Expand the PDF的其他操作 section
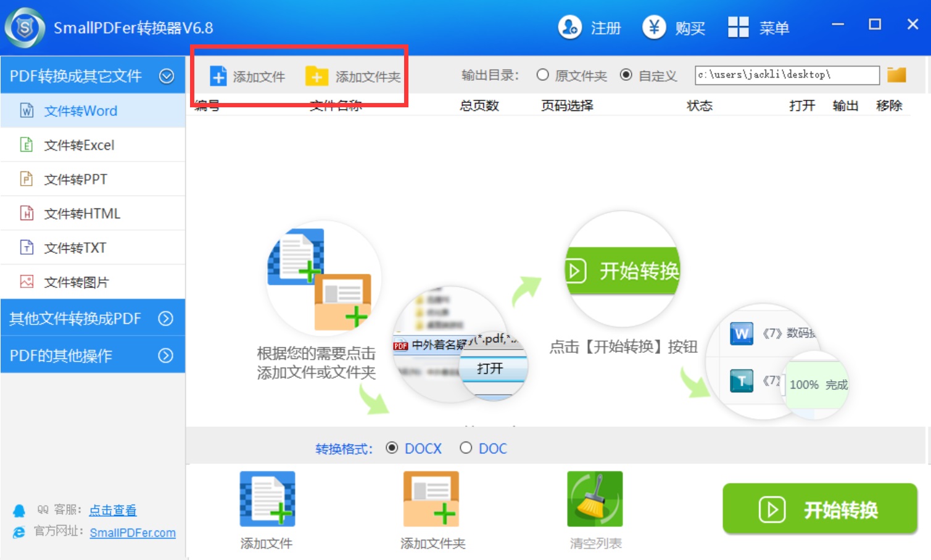931x560 pixels. coord(93,355)
